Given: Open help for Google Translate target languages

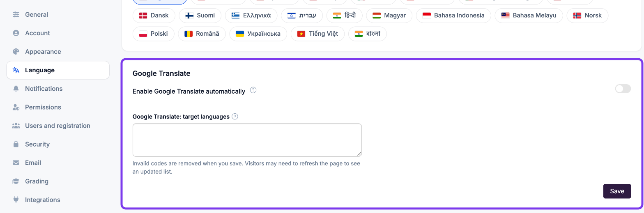Looking at the screenshot, I should click(x=235, y=117).
